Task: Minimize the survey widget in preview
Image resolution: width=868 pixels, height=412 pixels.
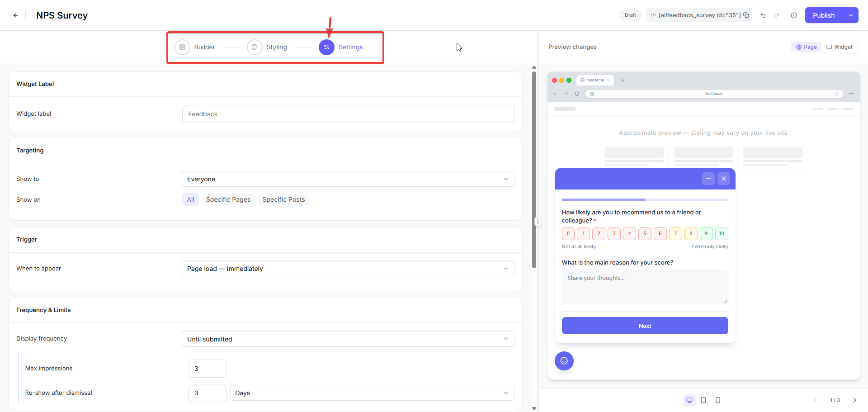Action: coord(708,179)
